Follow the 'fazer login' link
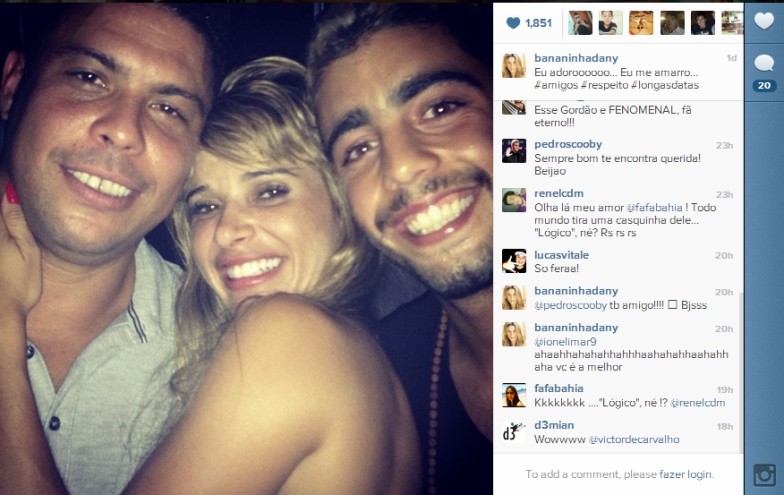The height and width of the screenshot is (495, 784). click(686, 474)
